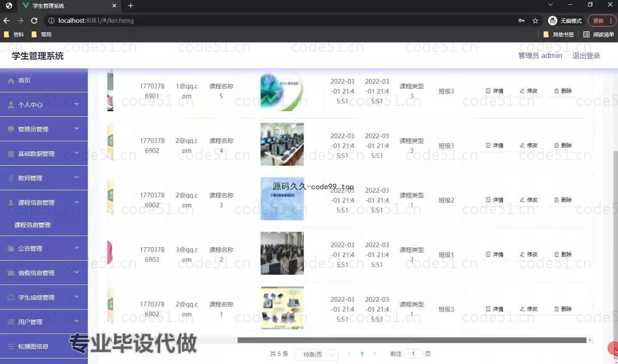
Task: Click 修改 for 课程名称 3
Action: tap(529, 200)
